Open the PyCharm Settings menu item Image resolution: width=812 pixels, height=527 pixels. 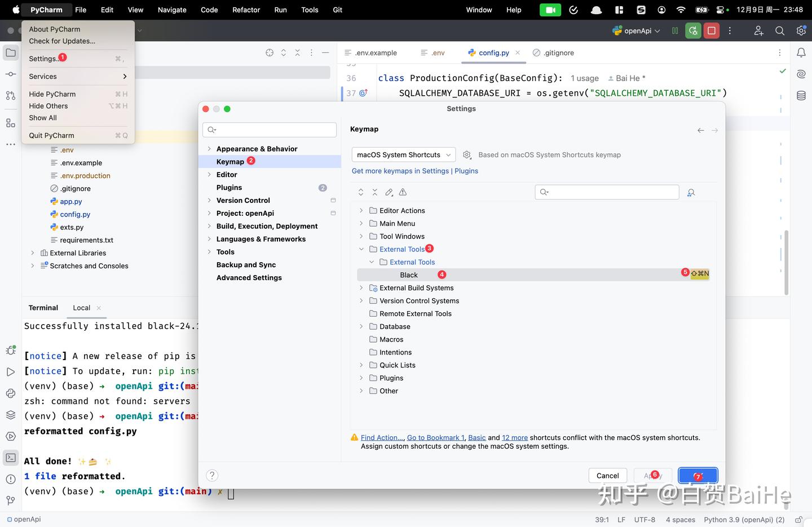point(43,58)
